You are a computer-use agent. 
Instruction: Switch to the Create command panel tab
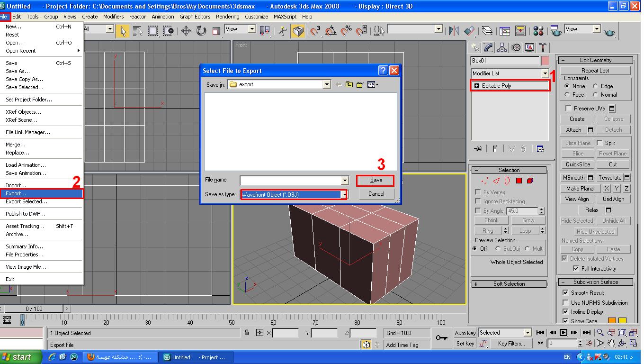pyautogui.click(x=475, y=47)
